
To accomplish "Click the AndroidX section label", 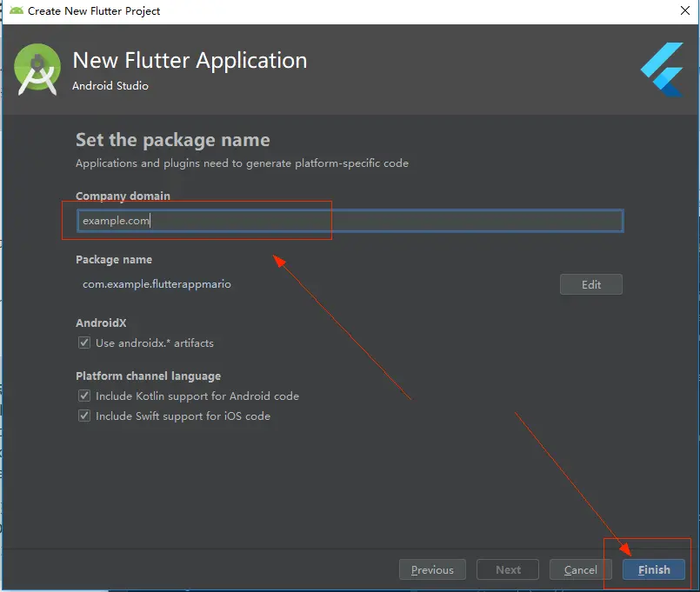I will click(101, 323).
